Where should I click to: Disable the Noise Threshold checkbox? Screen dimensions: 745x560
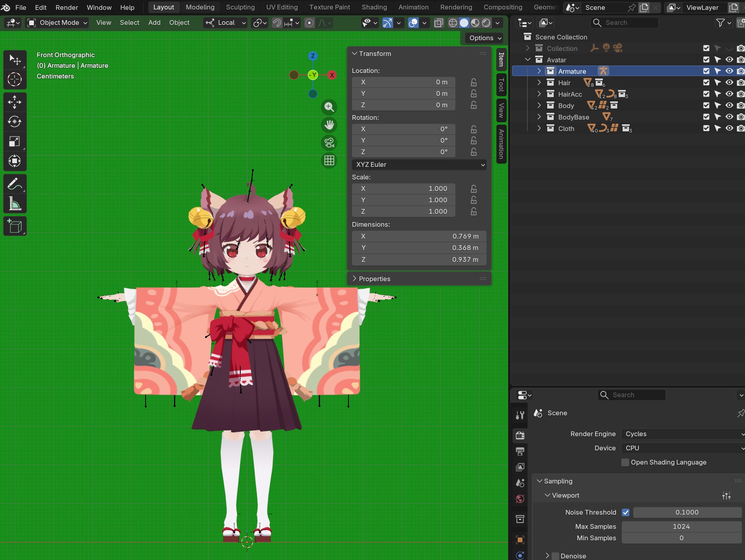(625, 512)
